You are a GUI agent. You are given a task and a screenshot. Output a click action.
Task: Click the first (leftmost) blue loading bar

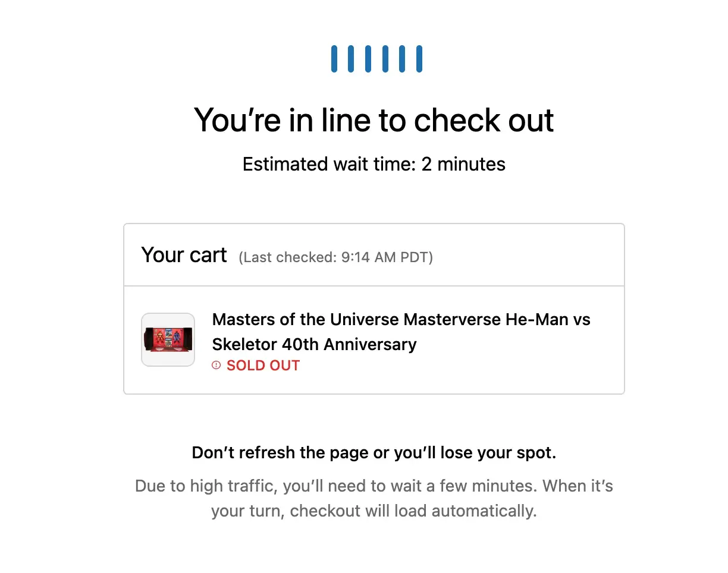tap(334, 59)
